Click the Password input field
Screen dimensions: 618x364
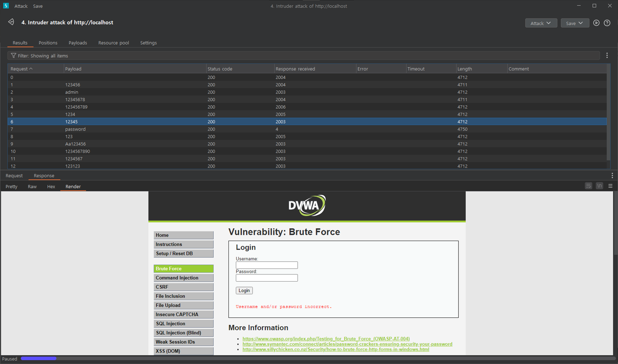pos(267,278)
